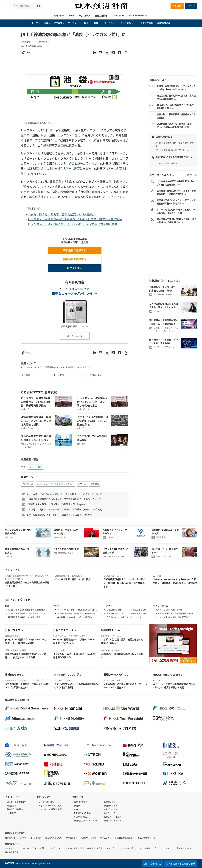The width and height of the screenshot is (202, 868).
Task: Print article via icon under the headline
Action: (94, 53)
